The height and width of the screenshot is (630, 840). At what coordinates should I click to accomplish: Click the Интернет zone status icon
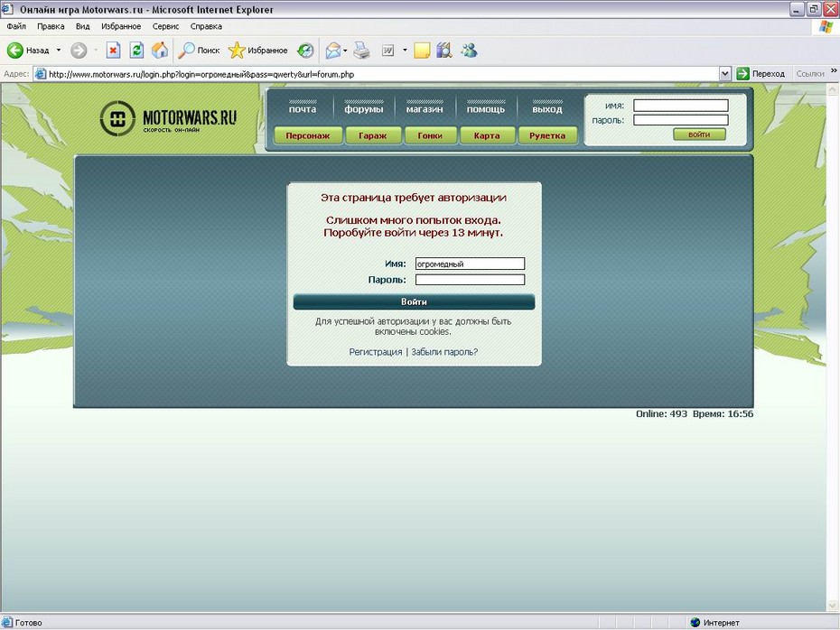pyautogui.click(x=695, y=622)
